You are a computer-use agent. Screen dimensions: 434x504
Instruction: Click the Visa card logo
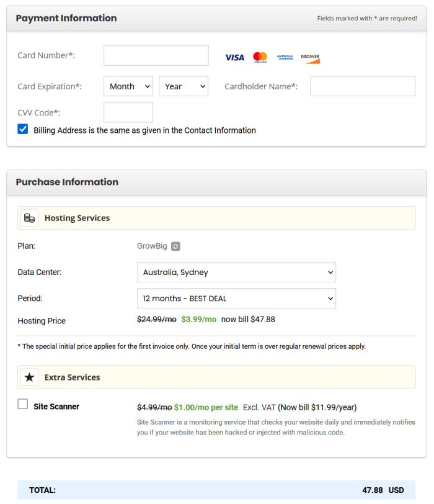click(234, 57)
